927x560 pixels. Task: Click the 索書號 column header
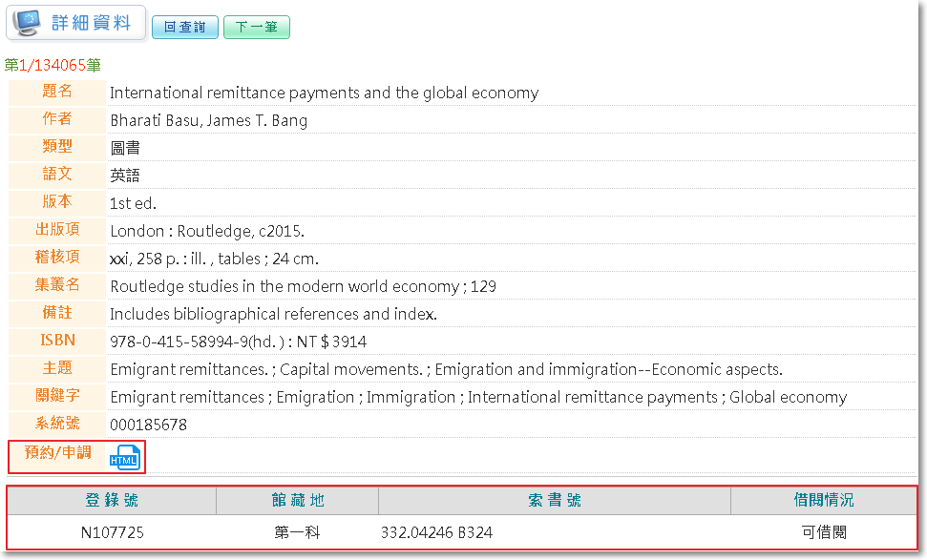(554, 500)
